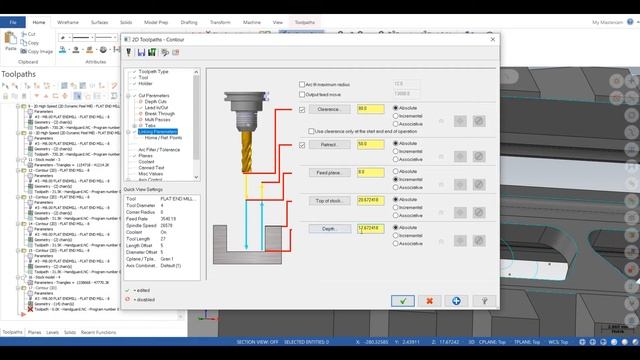Screen dimensions: 640x360
Task: Click the select-point icon in Retract row
Action: point(460,156)
